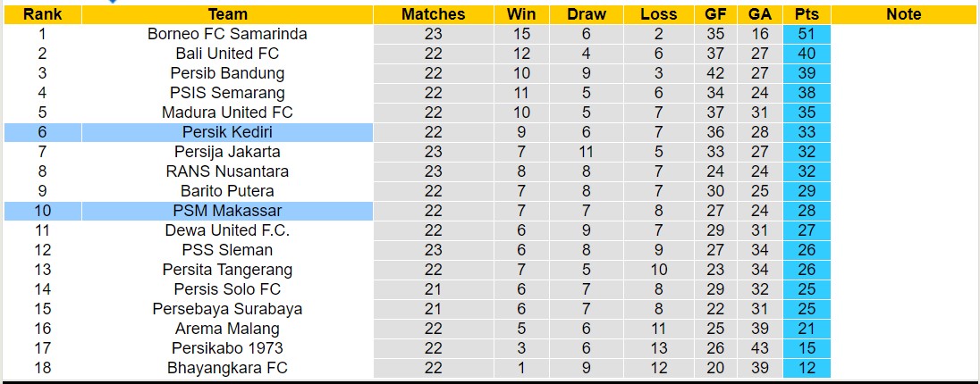
Task: Click the GF column header
Action: tap(715, 14)
